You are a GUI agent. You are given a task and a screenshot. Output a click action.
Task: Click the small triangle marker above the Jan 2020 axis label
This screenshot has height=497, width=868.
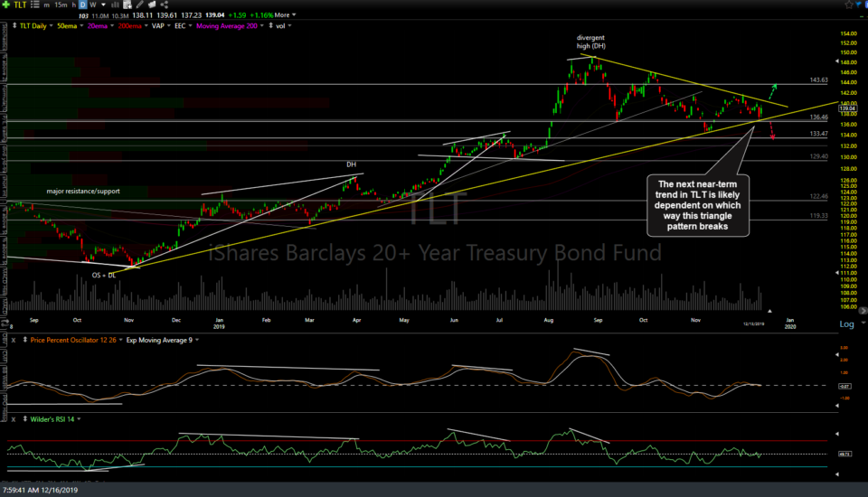tap(769, 311)
